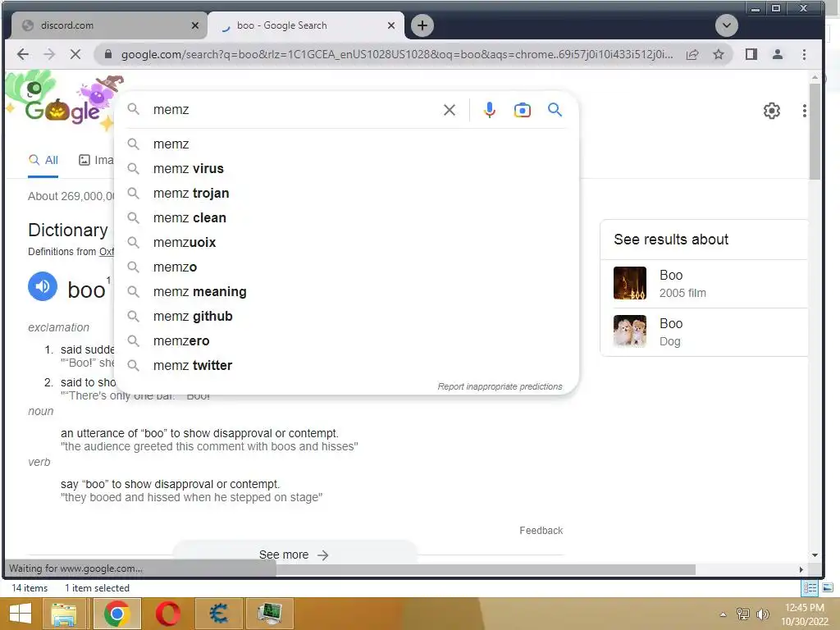Click the vertical page scrollbar thumb

point(815,132)
